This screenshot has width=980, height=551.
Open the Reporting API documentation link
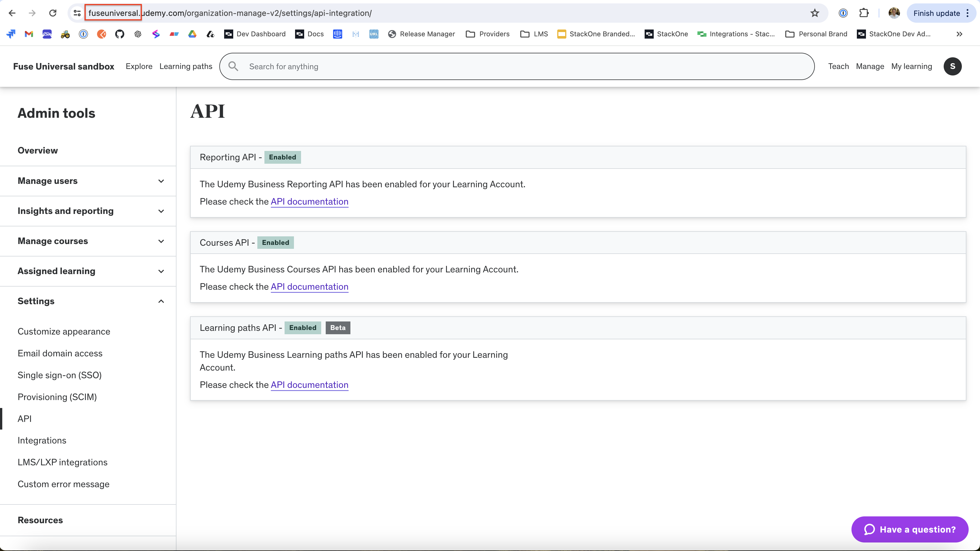point(309,201)
